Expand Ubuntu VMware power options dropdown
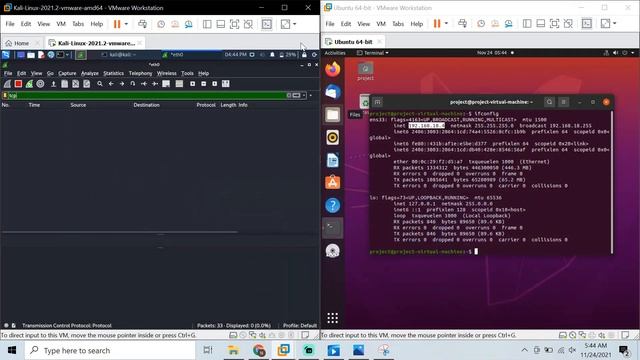Image resolution: width=640 pixels, height=360 pixels. [x=446, y=24]
